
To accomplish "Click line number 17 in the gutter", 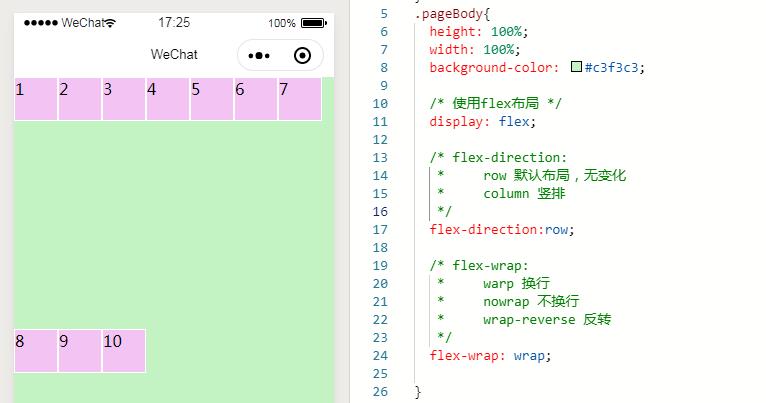I will [x=380, y=230].
